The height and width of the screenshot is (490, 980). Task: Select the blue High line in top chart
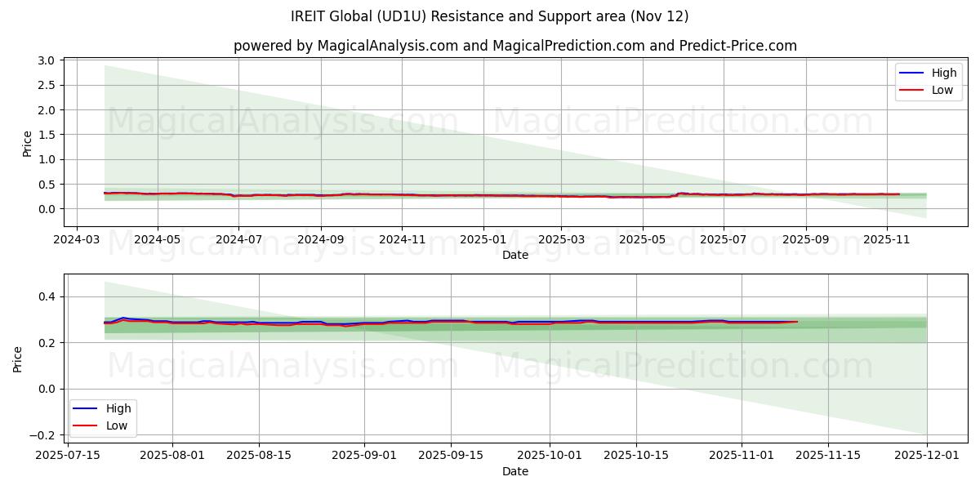click(x=490, y=194)
